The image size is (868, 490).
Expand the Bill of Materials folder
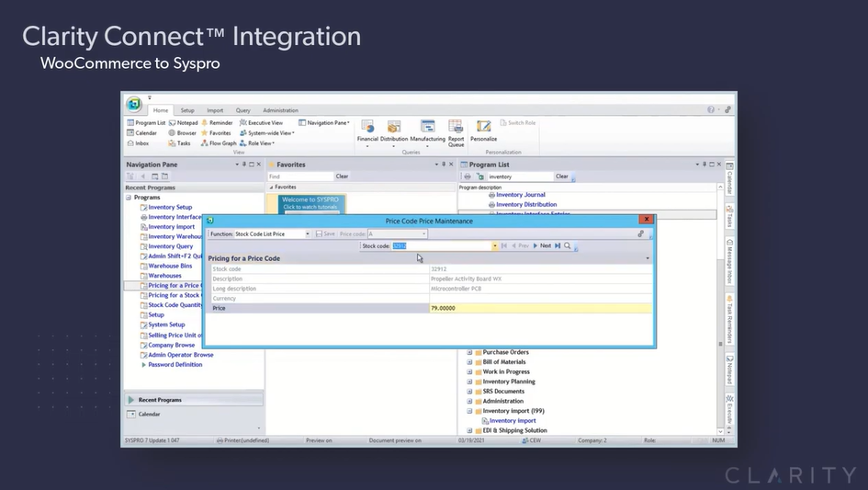[x=469, y=362]
